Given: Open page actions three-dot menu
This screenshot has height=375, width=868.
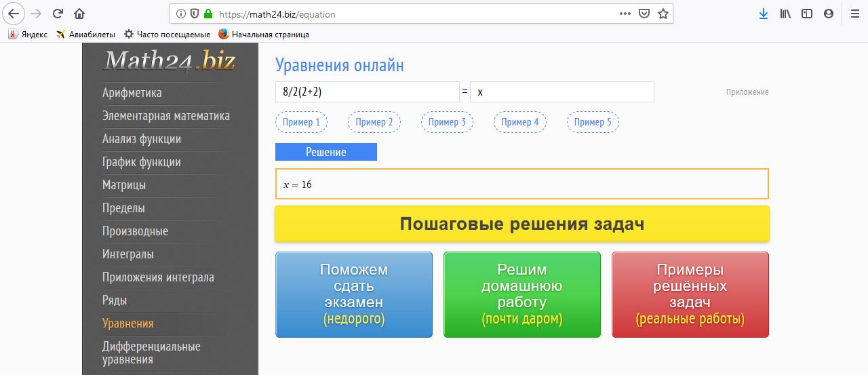Looking at the screenshot, I should 625,14.
